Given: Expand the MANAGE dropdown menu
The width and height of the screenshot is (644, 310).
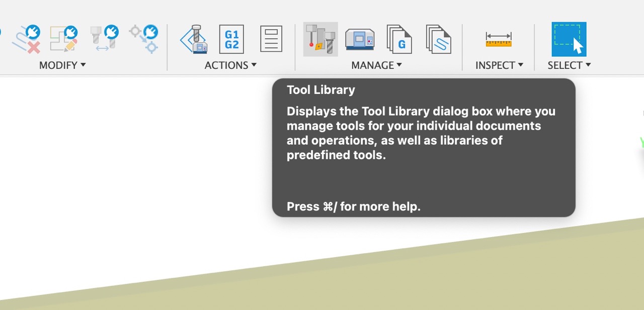Looking at the screenshot, I should coord(376,65).
